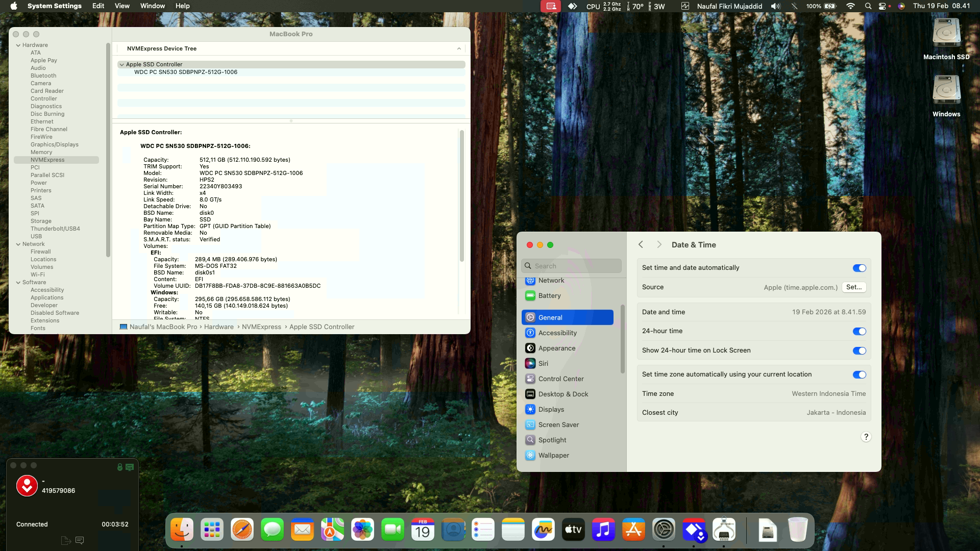
Task: Open System Information from the Dock
Action: (x=724, y=530)
